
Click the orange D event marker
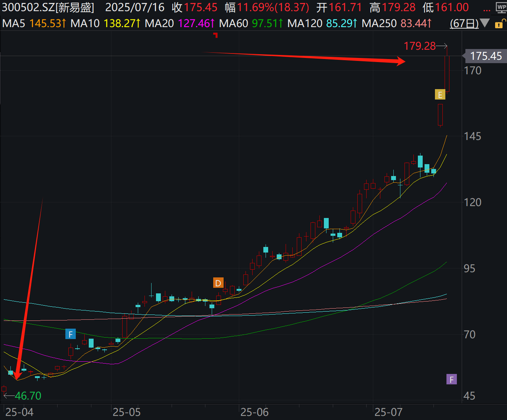click(x=218, y=283)
